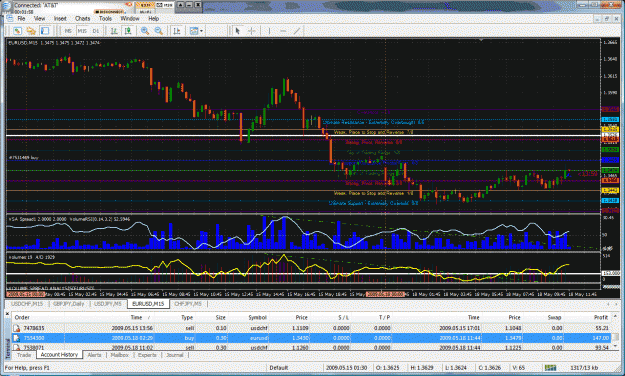Image resolution: width=625 pixels, height=376 pixels.
Task: Open the chart templates icon
Action: click(x=194, y=31)
